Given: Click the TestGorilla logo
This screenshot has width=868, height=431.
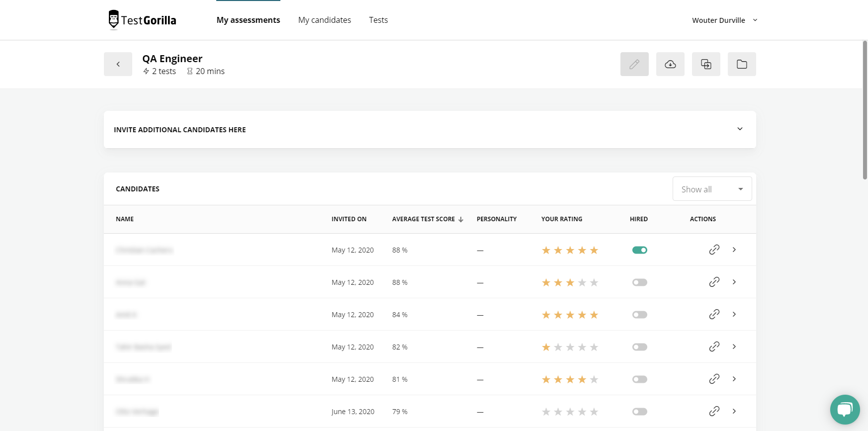Looking at the screenshot, I should [x=143, y=20].
